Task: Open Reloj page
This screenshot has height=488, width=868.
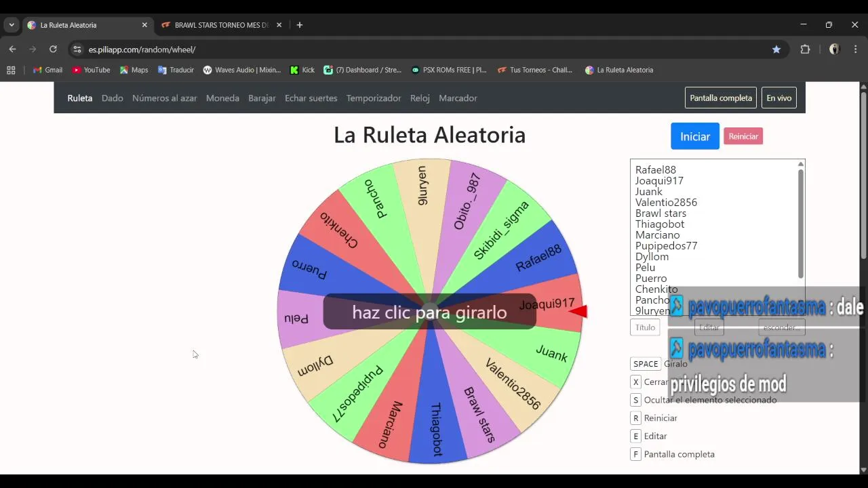Action: 420,98
